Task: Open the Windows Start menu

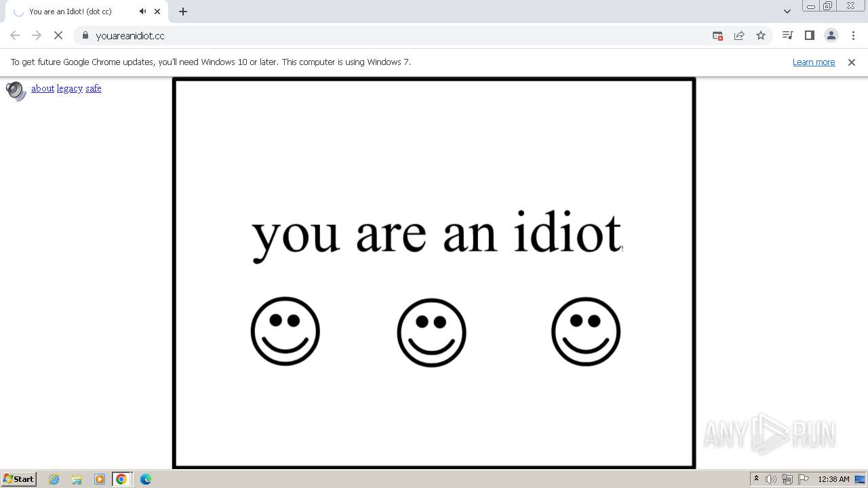Action: click(19, 479)
